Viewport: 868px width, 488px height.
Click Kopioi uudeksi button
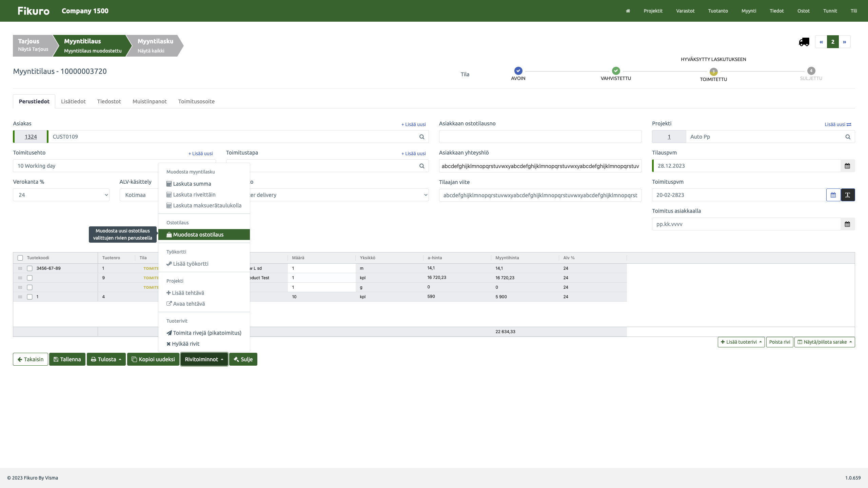(153, 359)
